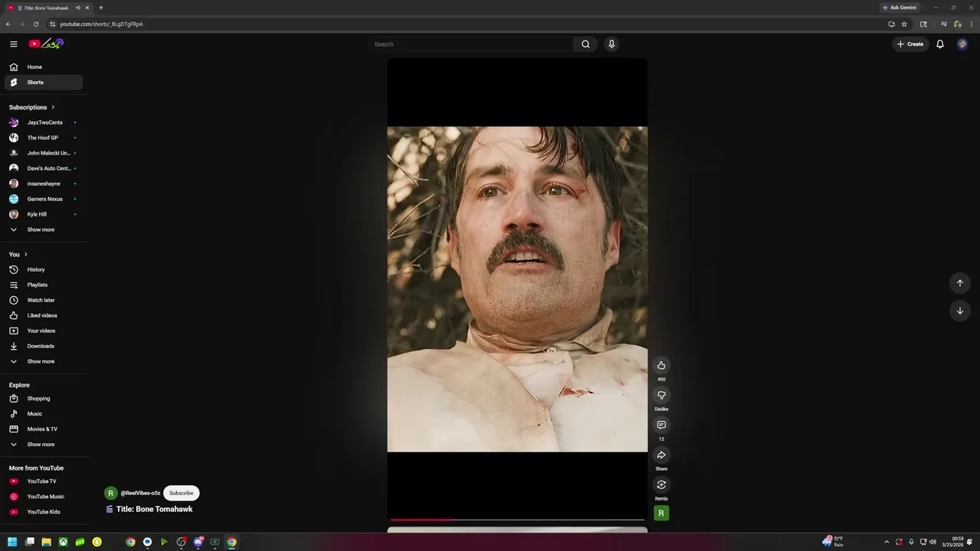Open the hamburger guide menu
The width and height of the screenshot is (980, 551).
point(13,44)
